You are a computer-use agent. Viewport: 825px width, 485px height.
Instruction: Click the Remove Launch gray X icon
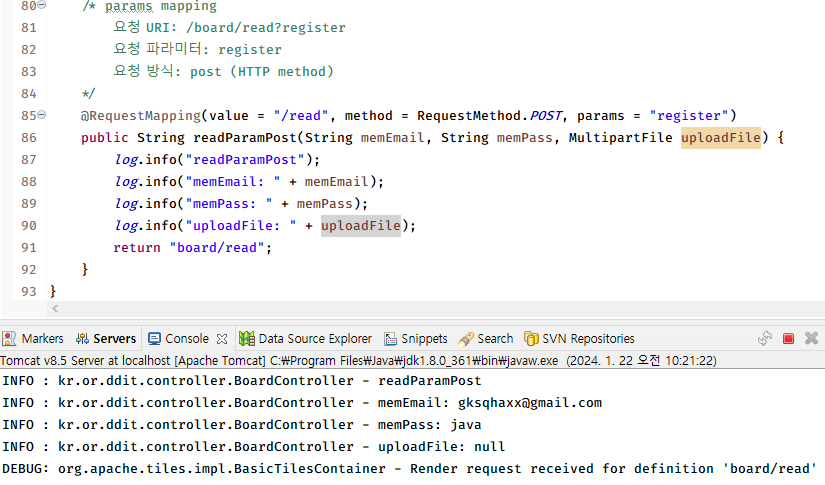pos(811,338)
